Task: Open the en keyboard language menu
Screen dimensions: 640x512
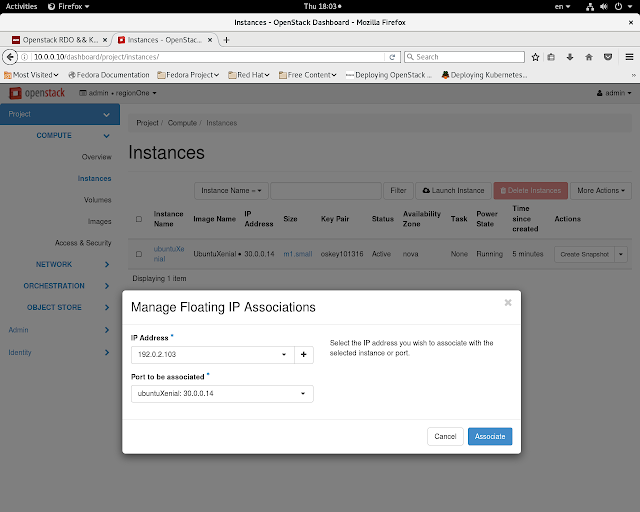Action: (562, 6)
